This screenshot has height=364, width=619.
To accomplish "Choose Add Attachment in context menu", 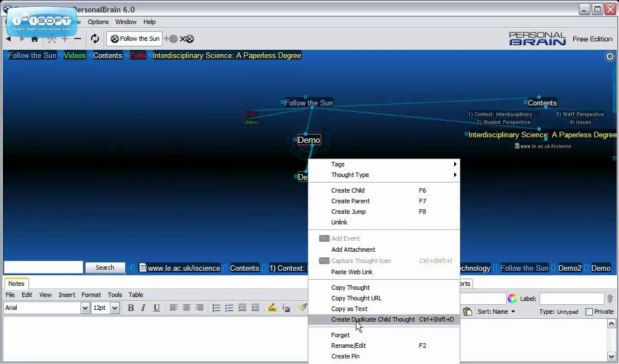I will [384, 250].
